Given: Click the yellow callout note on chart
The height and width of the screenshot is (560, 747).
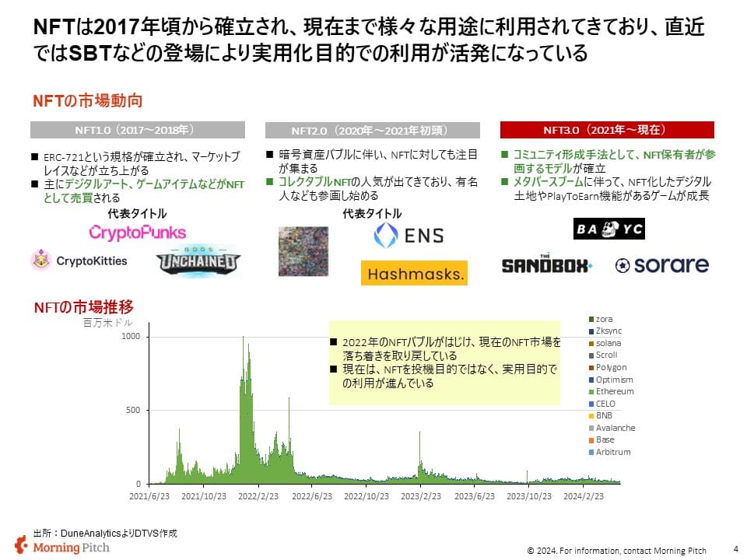Looking at the screenshot, I should click(444, 363).
